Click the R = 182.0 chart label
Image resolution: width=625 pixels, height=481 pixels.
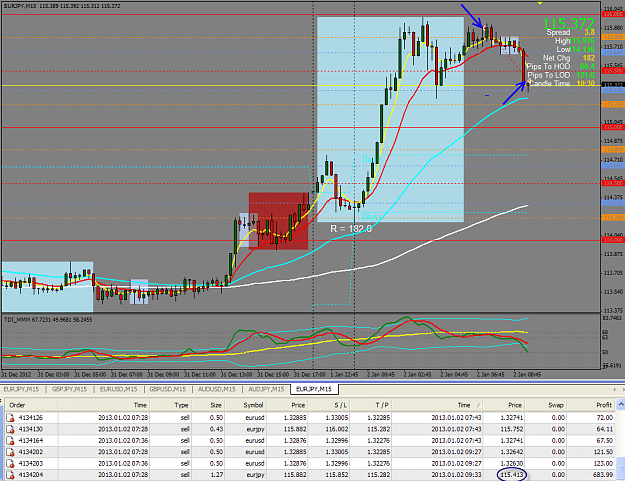click(351, 229)
